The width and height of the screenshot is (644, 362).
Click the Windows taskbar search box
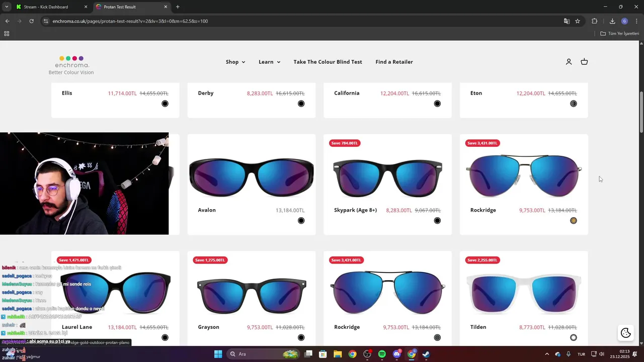pos(264,354)
